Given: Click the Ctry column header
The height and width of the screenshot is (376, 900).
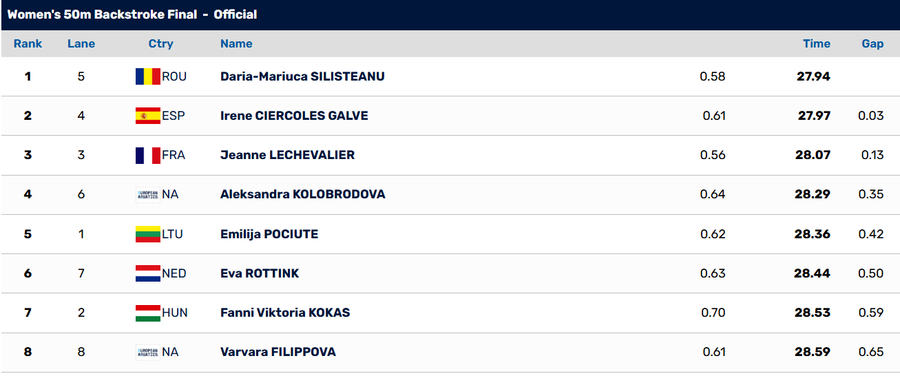Looking at the screenshot, I should pos(161,44).
